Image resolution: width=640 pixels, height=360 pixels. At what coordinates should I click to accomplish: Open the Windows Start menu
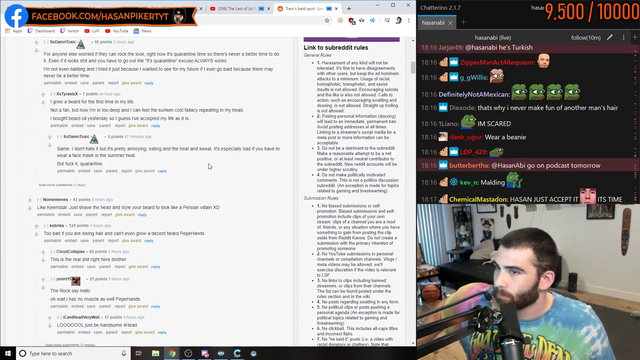point(8,353)
